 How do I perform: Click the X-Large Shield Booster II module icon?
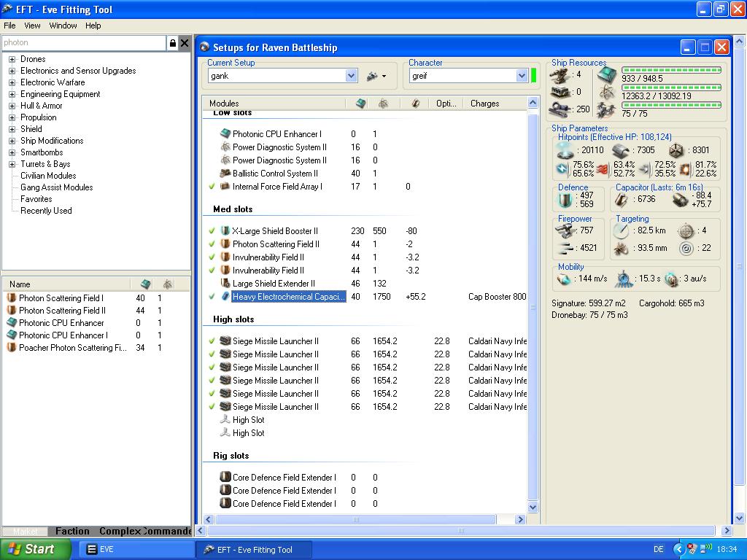click(x=225, y=231)
